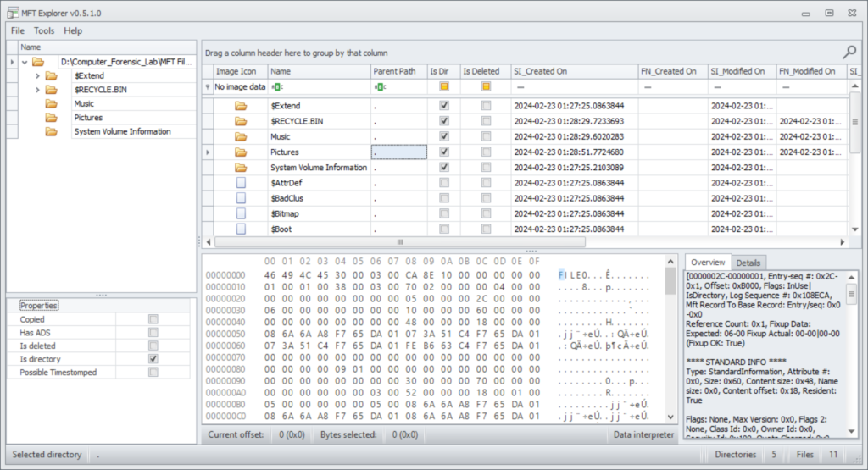Open the Help menu

73,31
